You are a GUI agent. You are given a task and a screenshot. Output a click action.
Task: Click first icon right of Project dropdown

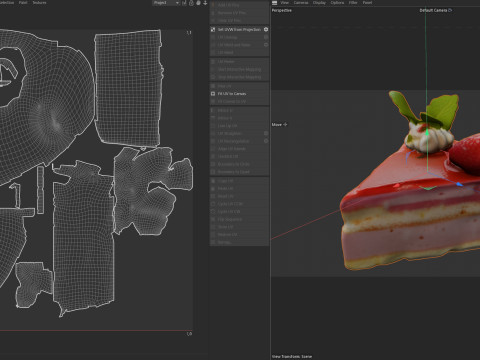[184, 3]
